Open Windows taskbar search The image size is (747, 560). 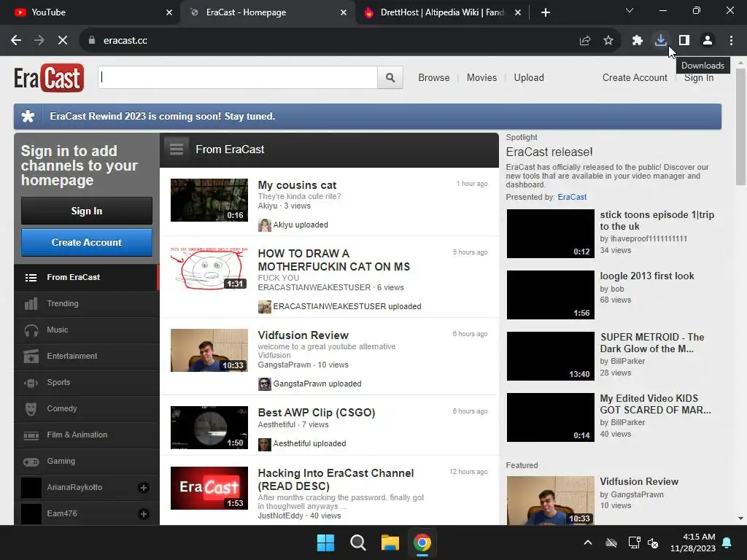pyautogui.click(x=357, y=542)
